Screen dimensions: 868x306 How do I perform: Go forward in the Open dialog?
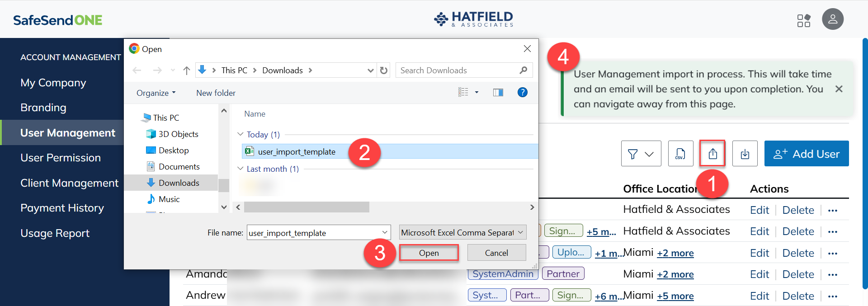click(157, 71)
